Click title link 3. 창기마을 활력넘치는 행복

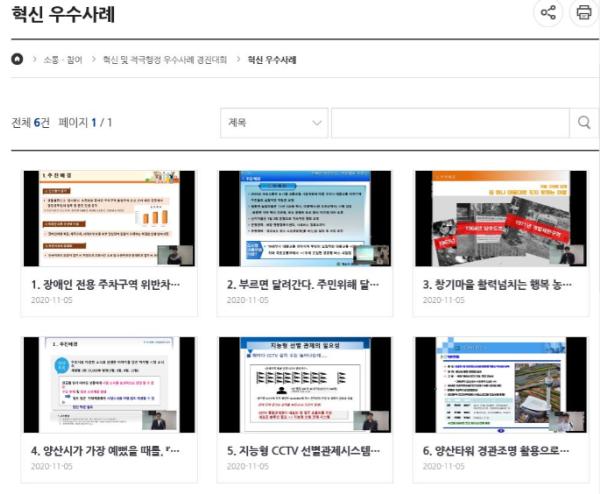click(x=498, y=284)
